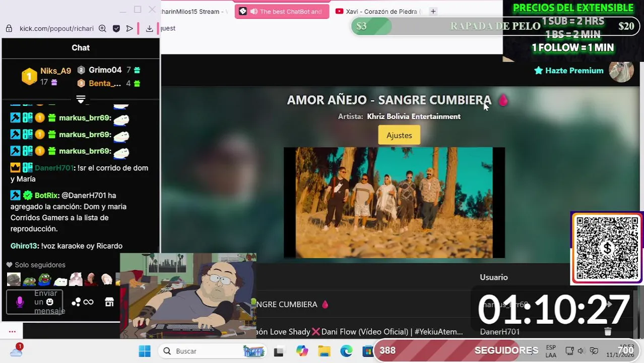Open Task View in taskbar
This screenshot has height=363, width=644.
click(x=279, y=351)
